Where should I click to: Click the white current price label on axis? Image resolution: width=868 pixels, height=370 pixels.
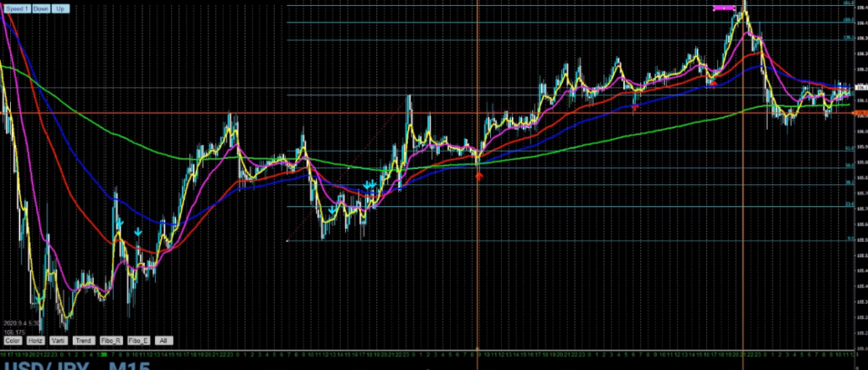click(861, 87)
